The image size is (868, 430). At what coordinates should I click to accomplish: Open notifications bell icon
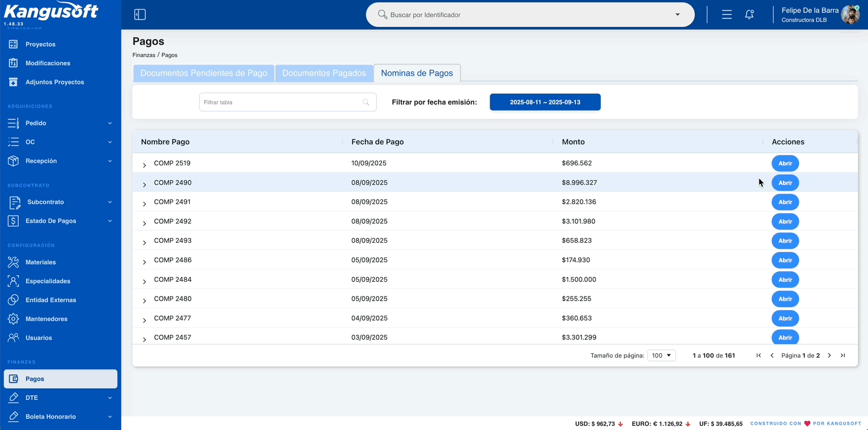tap(749, 15)
